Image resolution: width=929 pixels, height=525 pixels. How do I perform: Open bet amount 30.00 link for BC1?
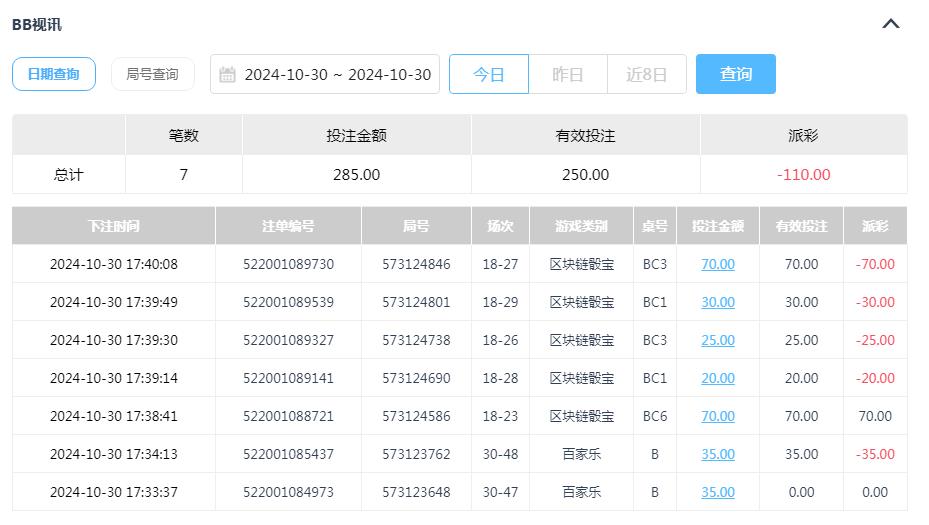pos(717,302)
